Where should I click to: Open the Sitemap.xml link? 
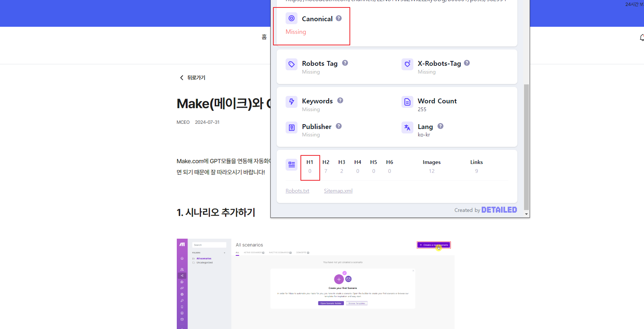coord(338,191)
